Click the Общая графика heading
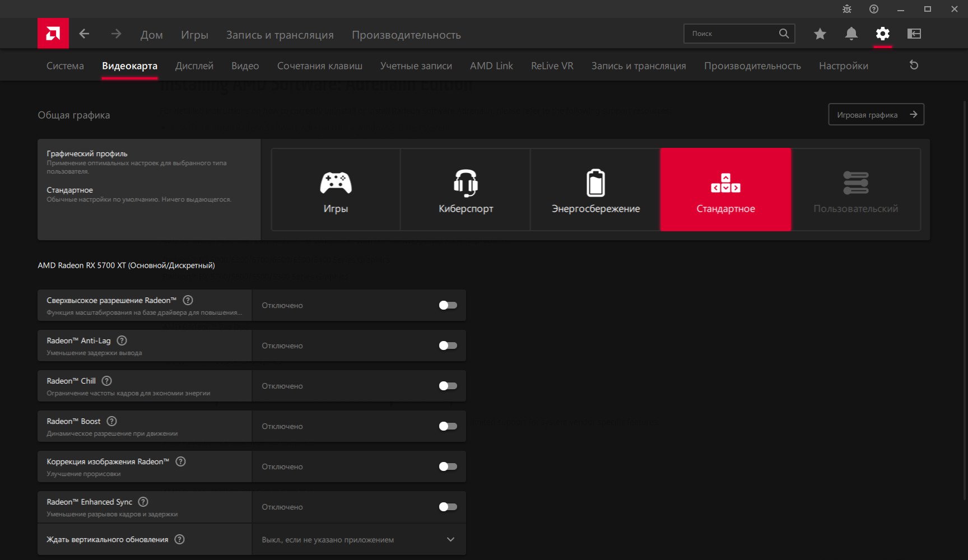968x560 pixels. click(74, 115)
